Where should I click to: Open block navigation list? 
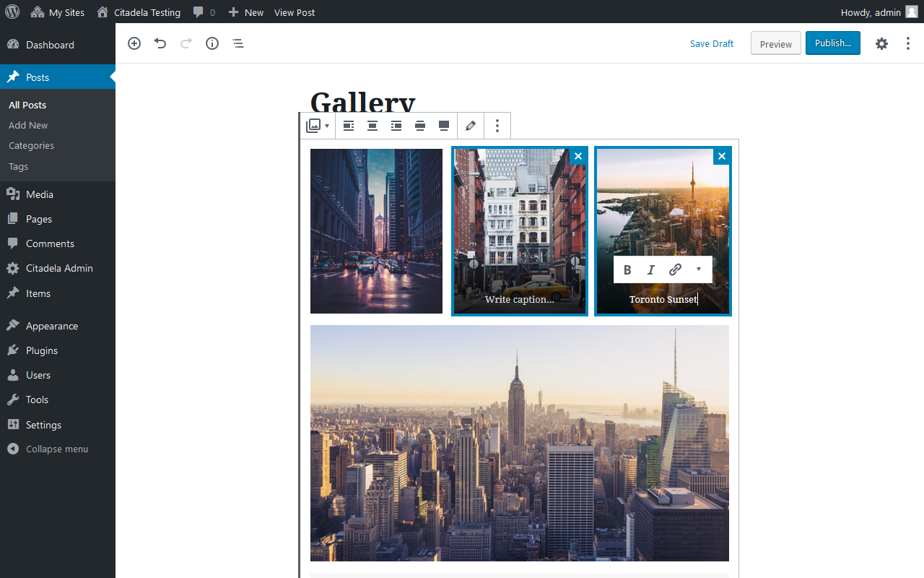tap(238, 43)
